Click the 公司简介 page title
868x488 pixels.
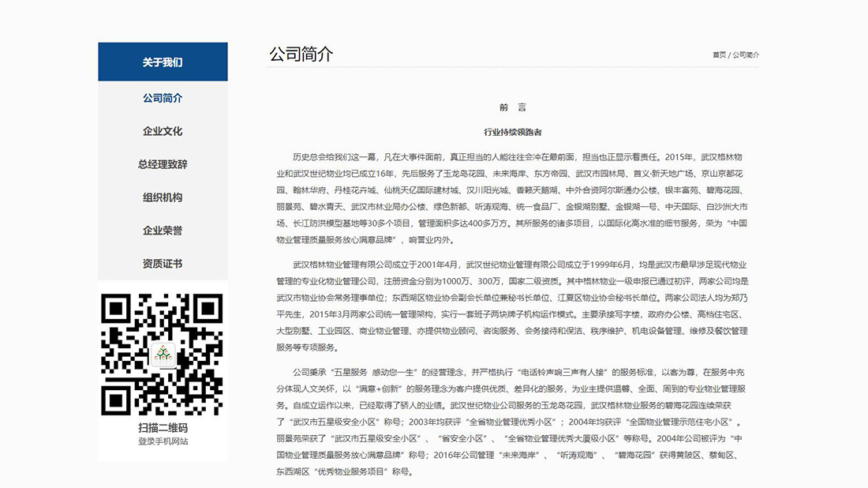(x=301, y=54)
